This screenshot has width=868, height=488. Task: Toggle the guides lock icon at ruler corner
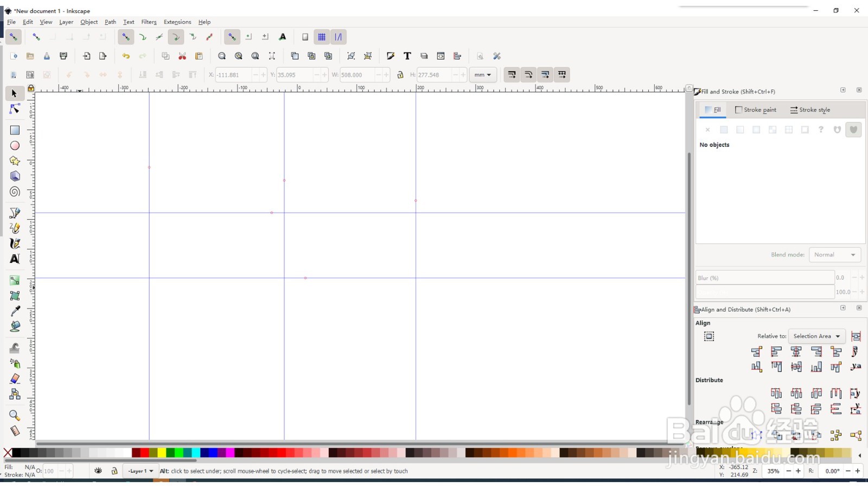click(x=31, y=88)
